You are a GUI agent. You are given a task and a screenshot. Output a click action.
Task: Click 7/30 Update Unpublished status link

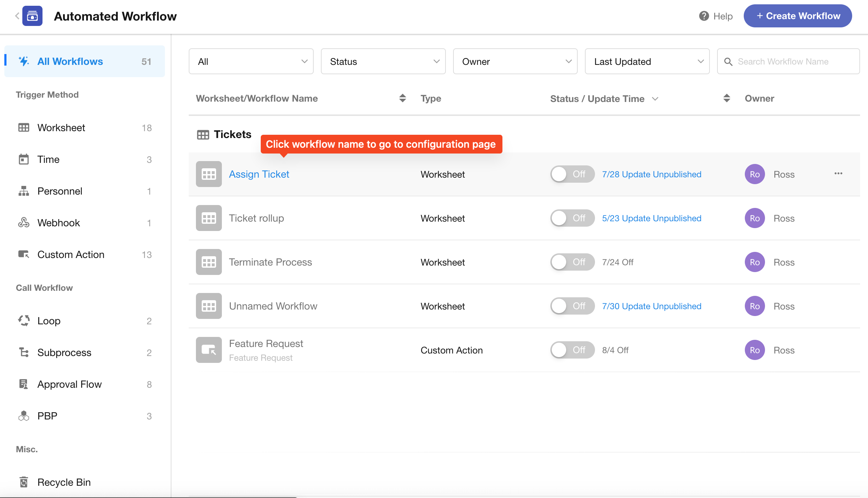652,306
